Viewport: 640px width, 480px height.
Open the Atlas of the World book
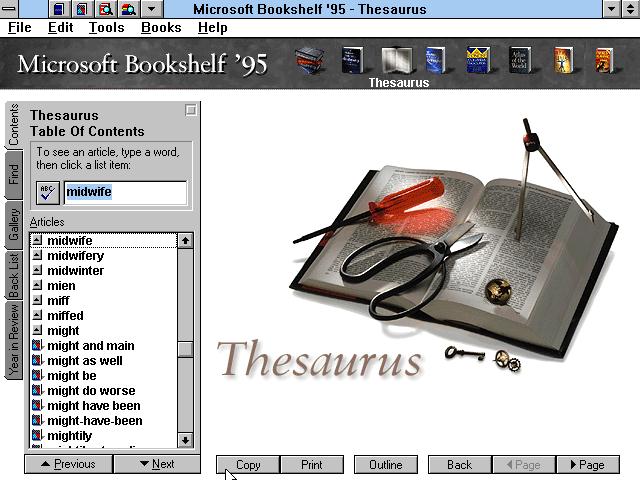(520, 60)
